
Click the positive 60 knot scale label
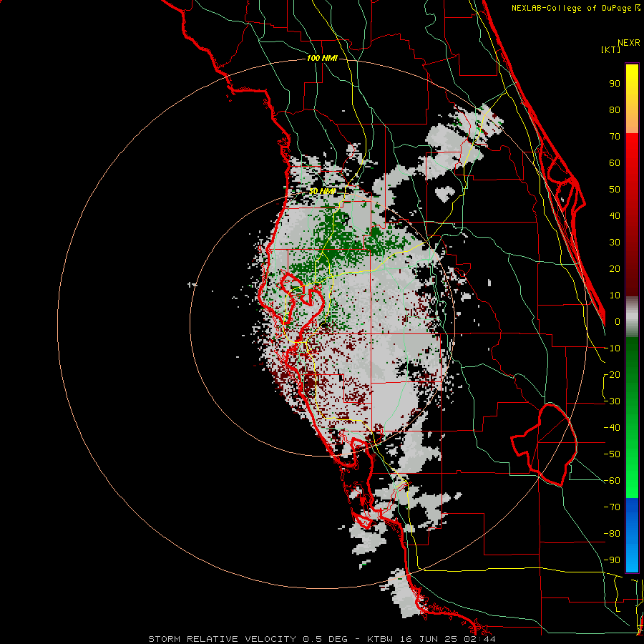(x=615, y=163)
